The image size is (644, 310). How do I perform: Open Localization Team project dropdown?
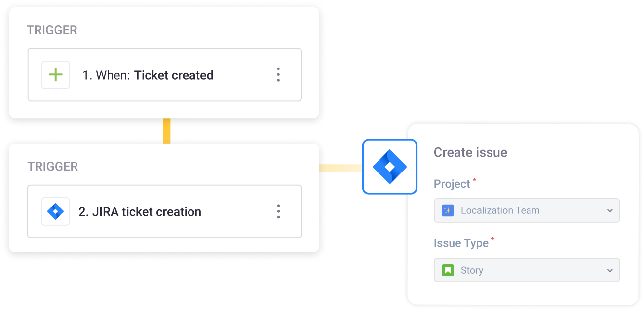click(x=527, y=210)
